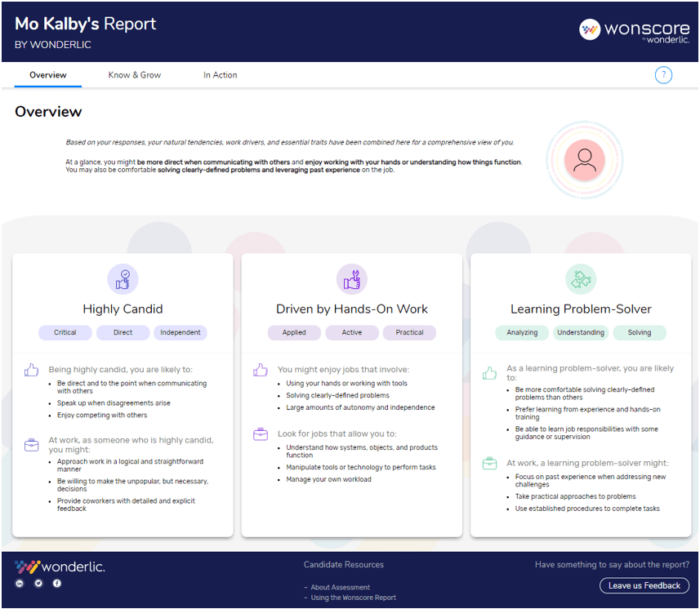Click 'Focus on past experience' bullet
This screenshot has width=700, height=609.
591,480
